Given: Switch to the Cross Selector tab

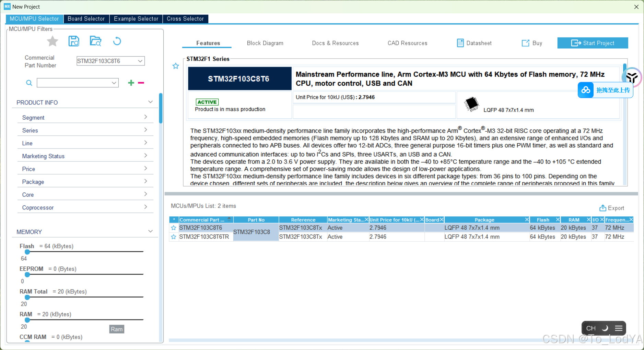Looking at the screenshot, I should [185, 19].
